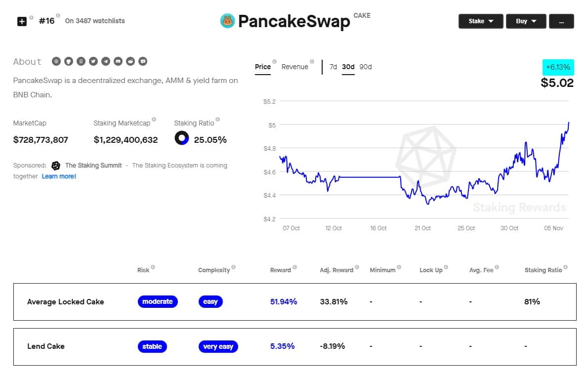The image size is (588, 377).
Task: Click the 51.94% reward value
Action: [x=284, y=301]
